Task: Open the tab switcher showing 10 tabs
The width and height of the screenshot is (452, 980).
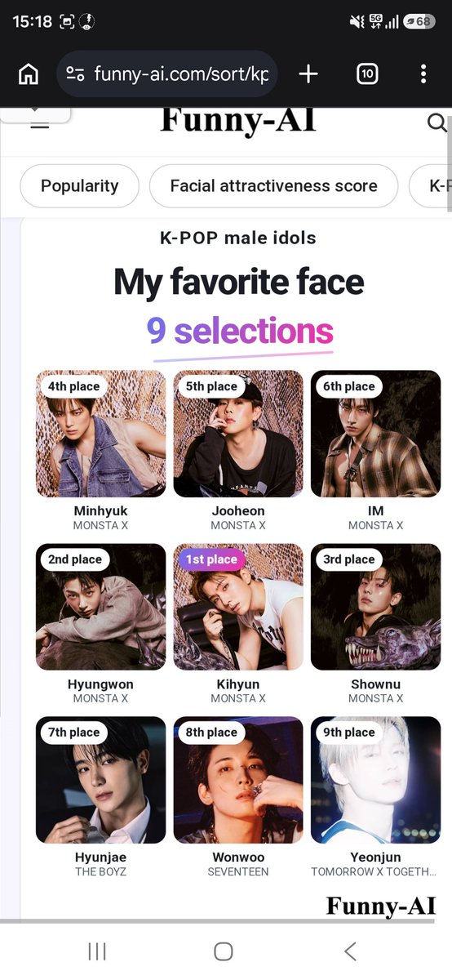Action: pyautogui.click(x=367, y=74)
